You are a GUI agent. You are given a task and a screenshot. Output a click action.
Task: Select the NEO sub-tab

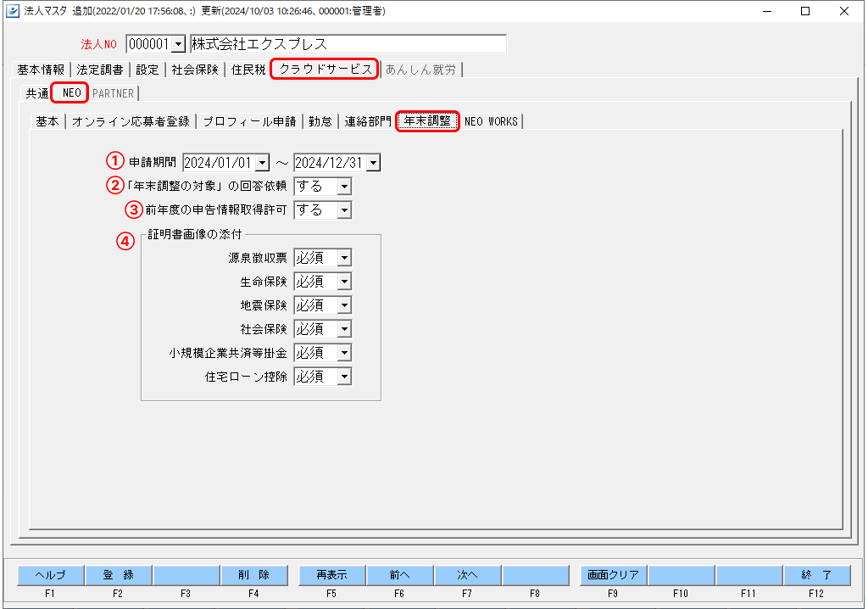71,92
